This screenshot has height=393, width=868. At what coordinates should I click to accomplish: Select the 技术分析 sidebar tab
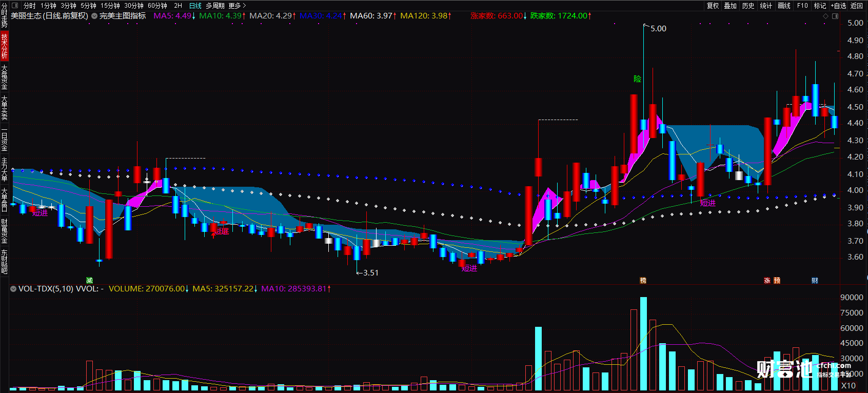click(x=4, y=46)
